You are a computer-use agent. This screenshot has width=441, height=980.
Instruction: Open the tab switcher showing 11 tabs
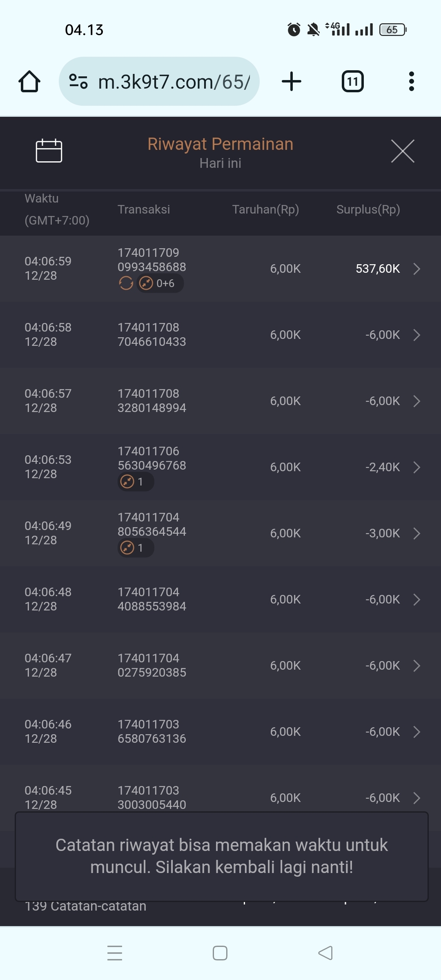pos(352,81)
